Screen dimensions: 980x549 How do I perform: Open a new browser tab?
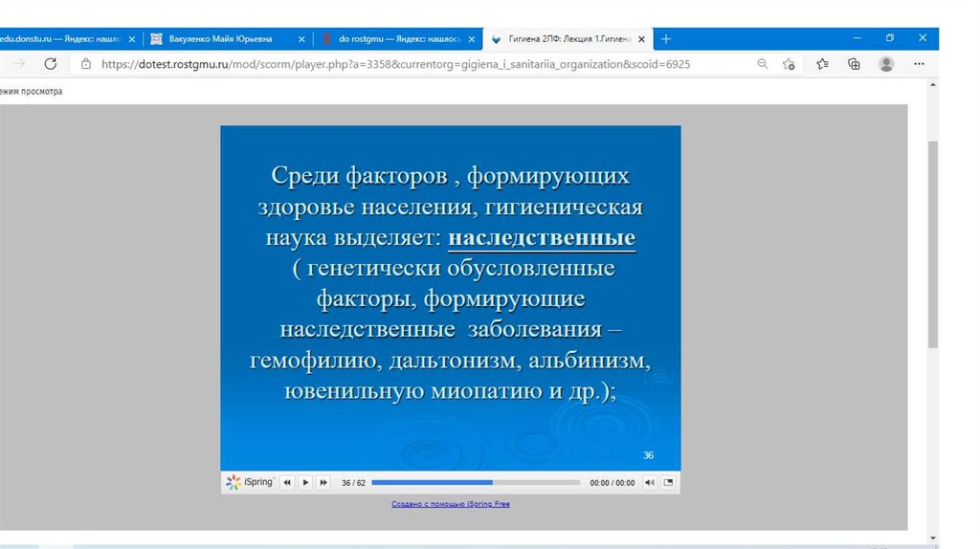pos(666,39)
